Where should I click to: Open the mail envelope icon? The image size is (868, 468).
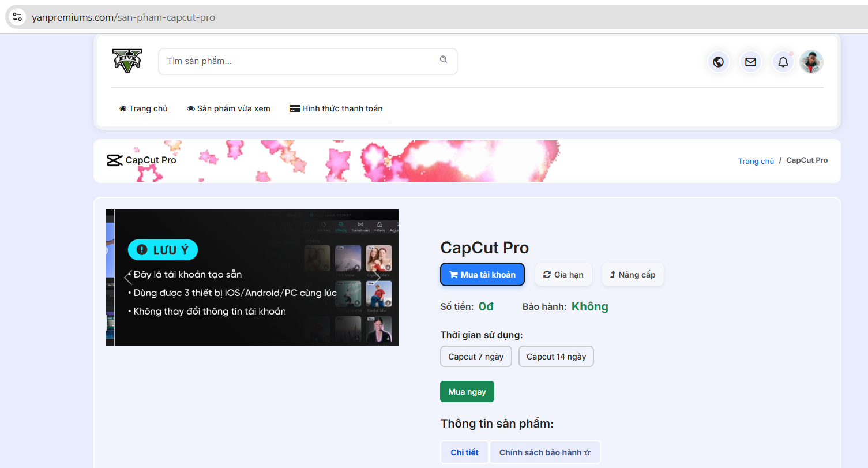[x=750, y=62]
